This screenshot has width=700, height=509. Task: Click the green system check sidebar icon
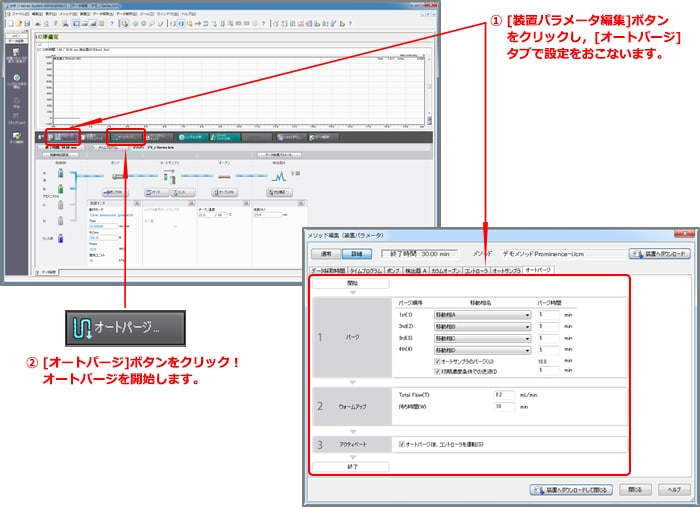pyautogui.click(x=17, y=78)
